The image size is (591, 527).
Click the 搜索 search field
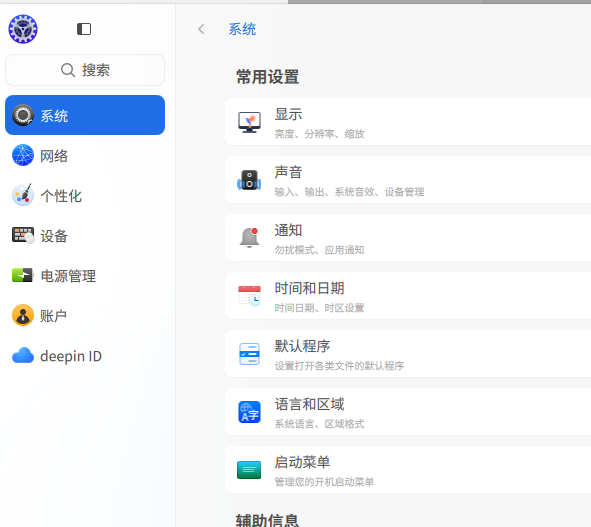point(85,70)
